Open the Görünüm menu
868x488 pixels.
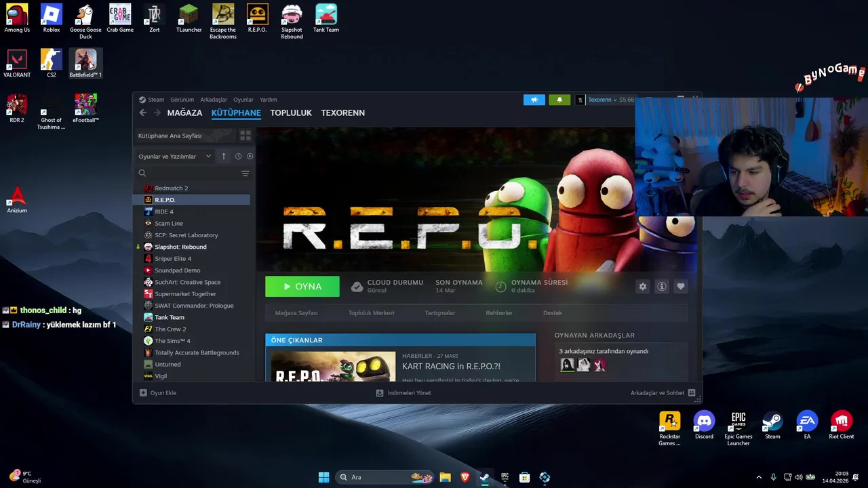coord(182,100)
